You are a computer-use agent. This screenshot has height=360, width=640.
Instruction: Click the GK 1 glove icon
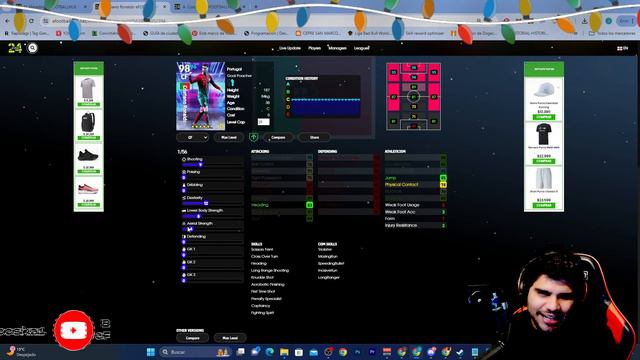[184, 249]
